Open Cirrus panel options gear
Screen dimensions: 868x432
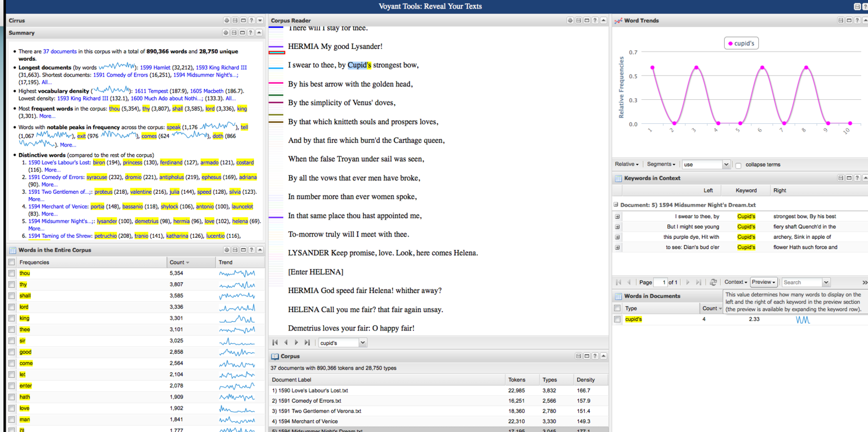pyautogui.click(x=227, y=21)
